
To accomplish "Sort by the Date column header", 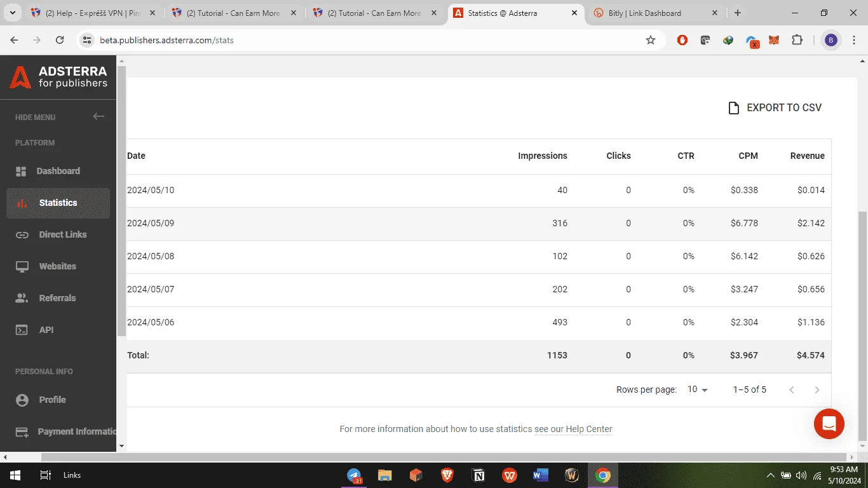I will point(137,156).
